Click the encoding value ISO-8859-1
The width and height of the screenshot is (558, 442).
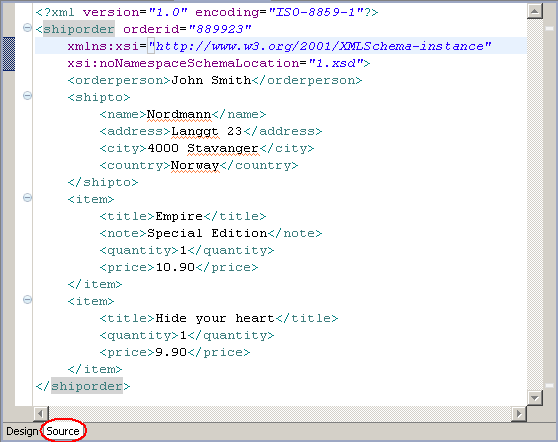(x=316, y=12)
